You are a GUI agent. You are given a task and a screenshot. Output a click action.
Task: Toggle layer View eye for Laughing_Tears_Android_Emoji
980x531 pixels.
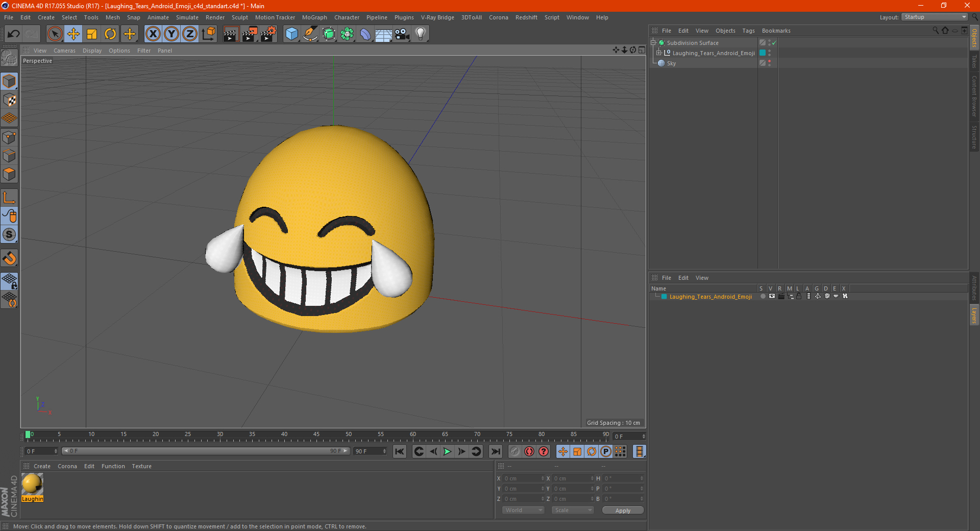point(772,296)
